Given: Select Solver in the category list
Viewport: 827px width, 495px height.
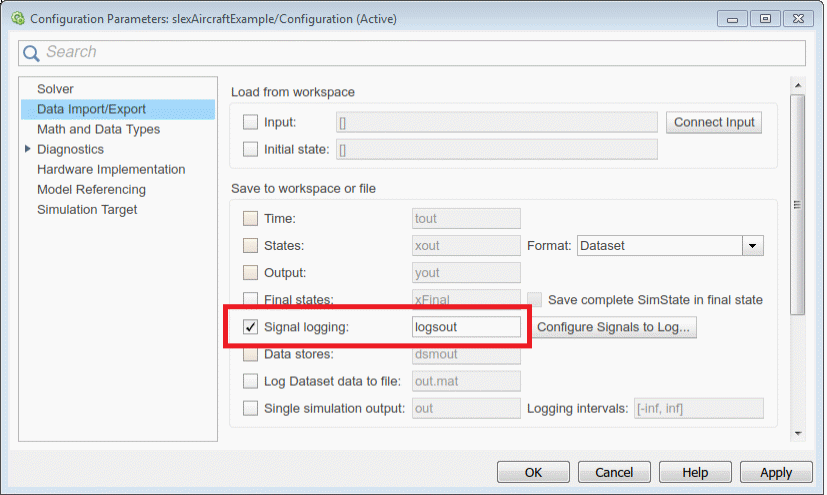Looking at the screenshot, I should tap(55, 89).
